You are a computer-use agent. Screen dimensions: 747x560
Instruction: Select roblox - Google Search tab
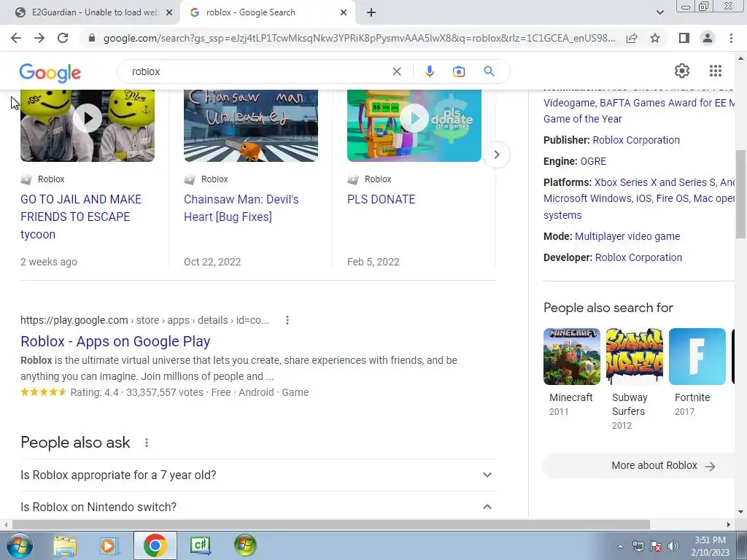click(267, 12)
